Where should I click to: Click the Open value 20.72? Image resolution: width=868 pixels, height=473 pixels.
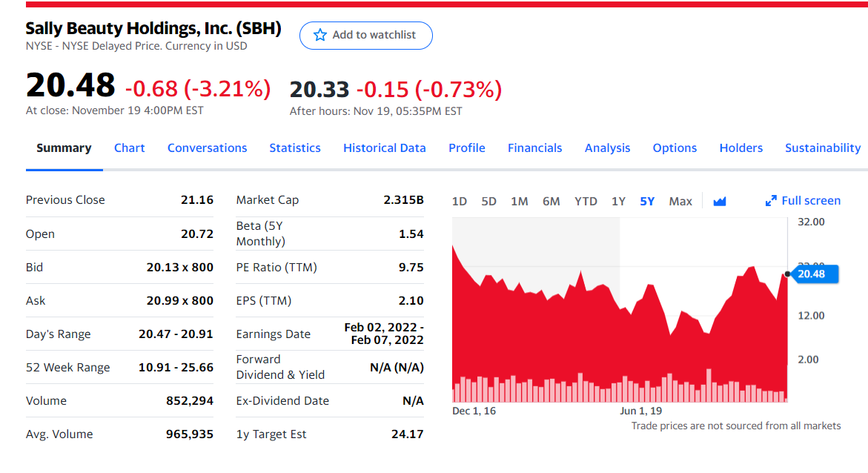pyautogui.click(x=197, y=234)
